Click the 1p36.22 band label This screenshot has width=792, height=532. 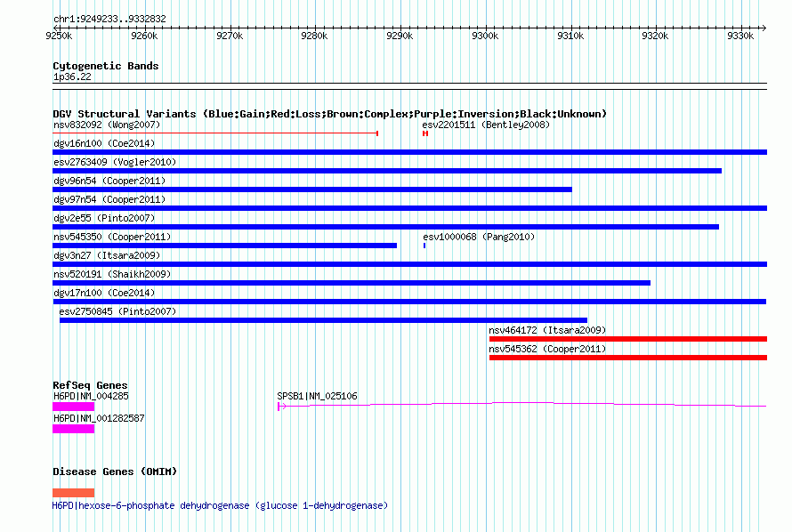tap(72, 77)
